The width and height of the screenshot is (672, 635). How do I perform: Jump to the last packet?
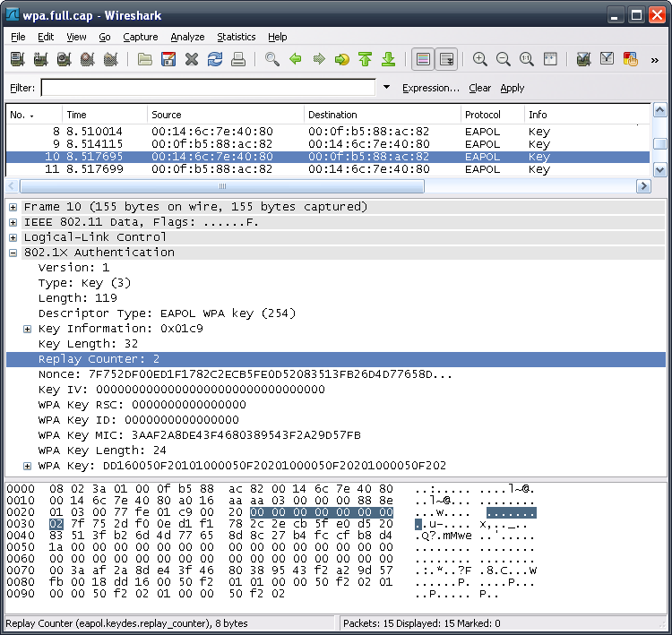tap(388, 59)
